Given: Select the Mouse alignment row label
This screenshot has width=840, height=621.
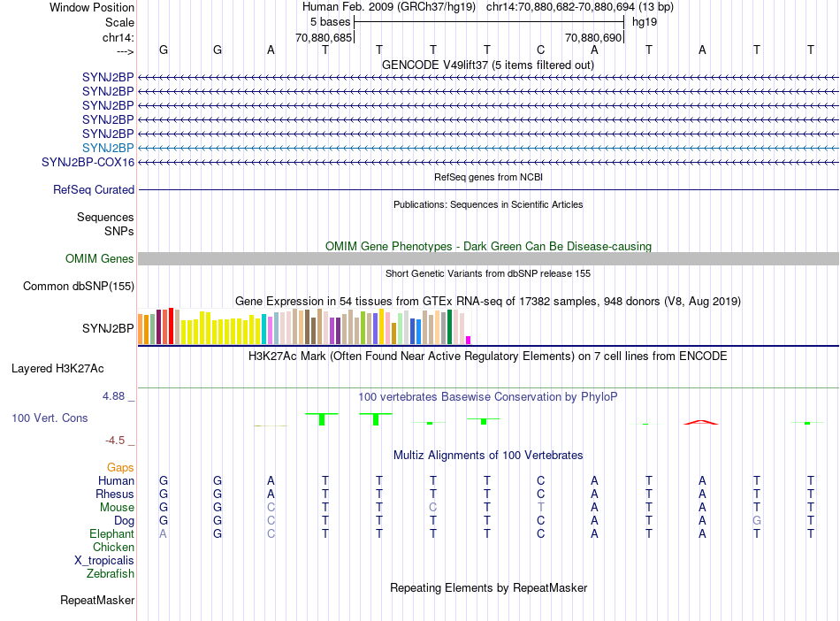Looking at the screenshot, I should point(117,507).
